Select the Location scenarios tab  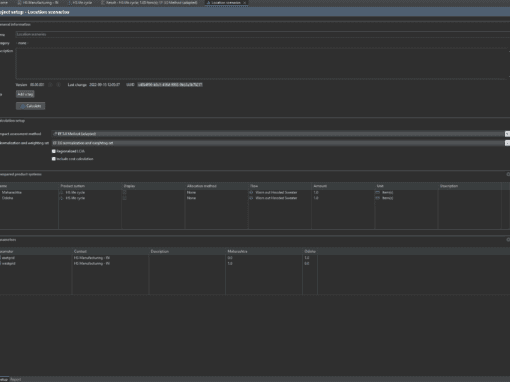point(226,2)
